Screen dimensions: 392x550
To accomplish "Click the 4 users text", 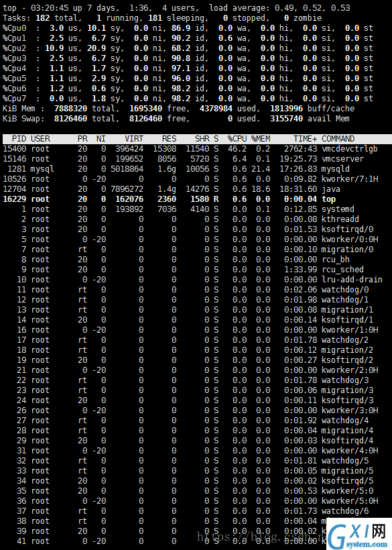I will [x=179, y=8].
